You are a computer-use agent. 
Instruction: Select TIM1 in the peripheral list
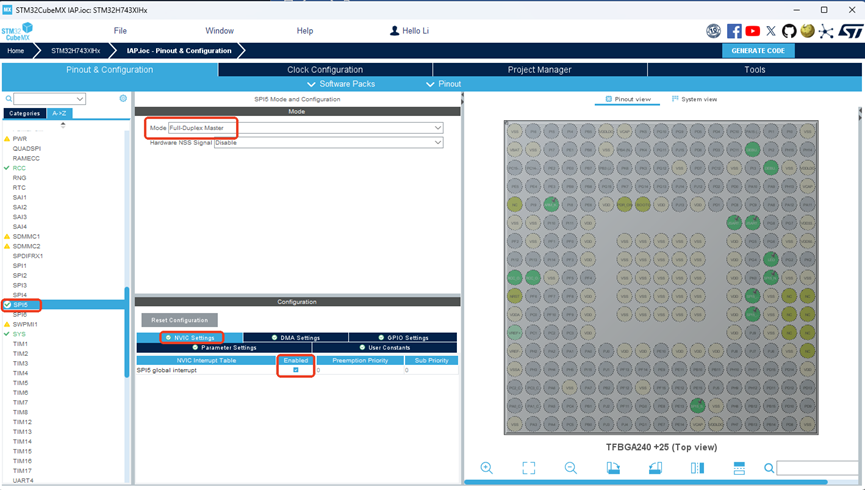20,344
